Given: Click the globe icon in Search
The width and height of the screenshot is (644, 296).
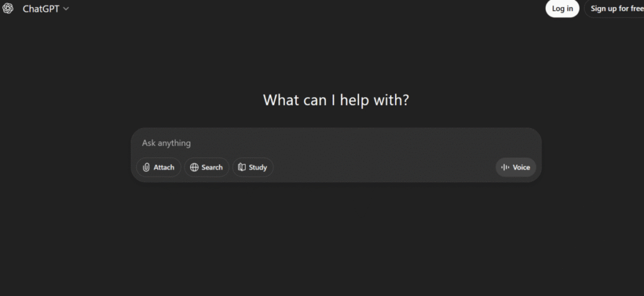Looking at the screenshot, I should click(194, 168).
